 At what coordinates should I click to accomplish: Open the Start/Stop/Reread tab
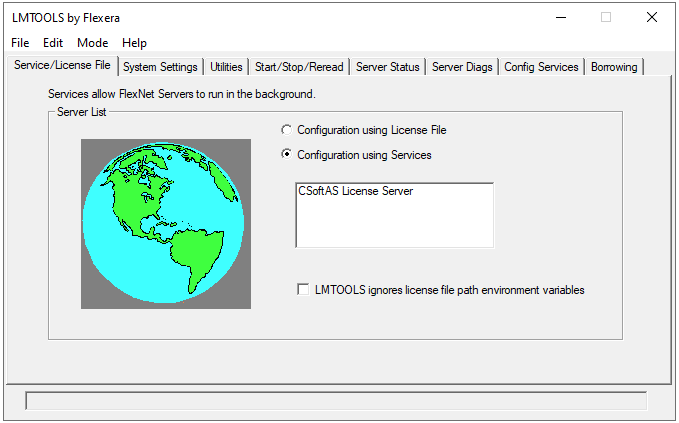pyautogui.click(x=298, y=67)
